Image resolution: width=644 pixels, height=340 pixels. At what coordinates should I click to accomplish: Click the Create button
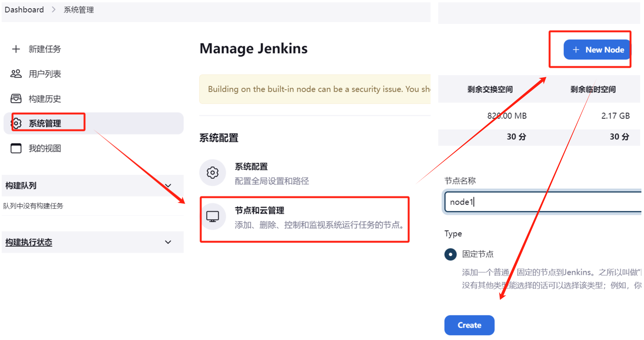click(x=469, y=325)
